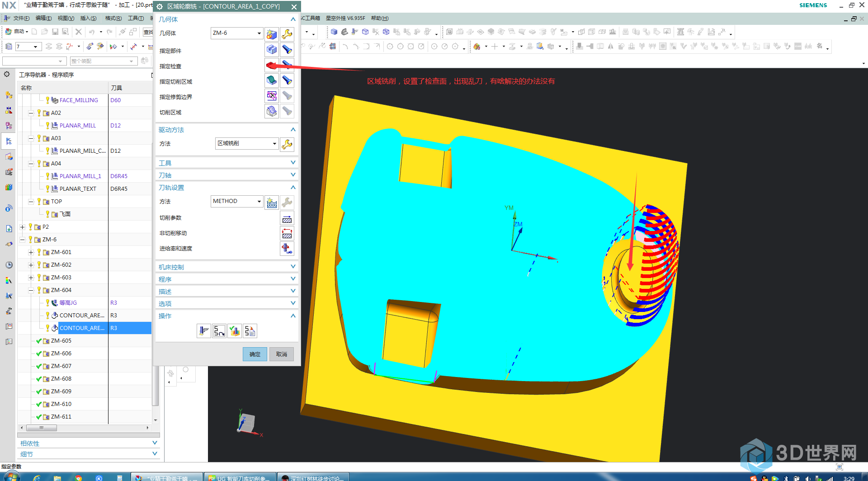Expand the ZM-601 tree node
Viewport: 868px width, 481px height.
point(31,252)
